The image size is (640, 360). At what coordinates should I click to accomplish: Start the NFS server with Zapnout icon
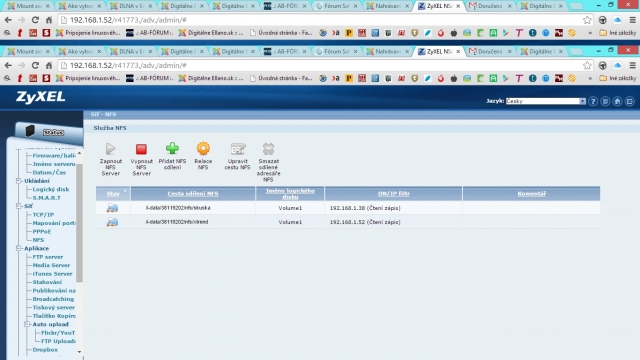pyautogui.click(x=111, y=149)
